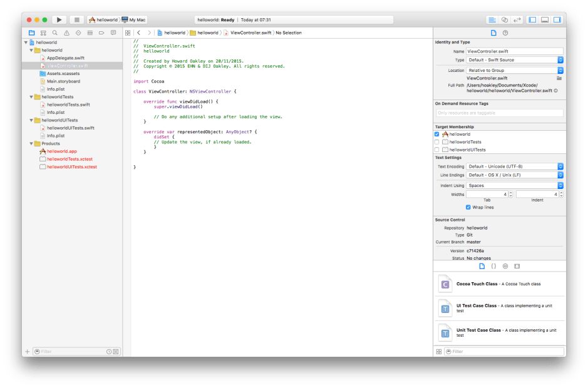This screenshot has height=388, width=588.
Task: Open the Snippets library in utilities pane
Action: [493, 266]
